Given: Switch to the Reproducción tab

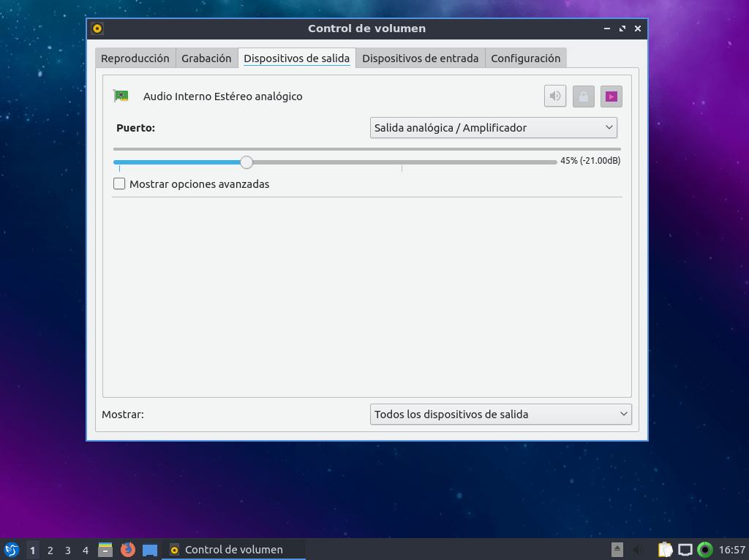Looking at the screenshot, I should (x=135, y=57).
